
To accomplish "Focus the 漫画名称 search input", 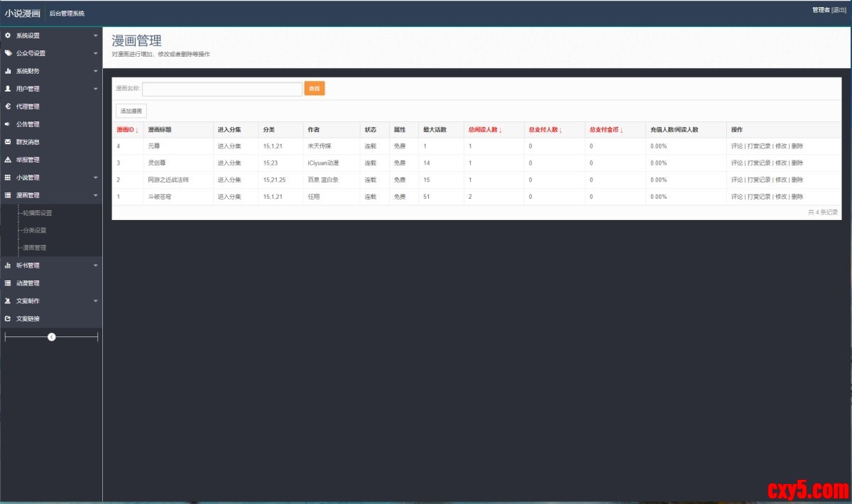I will point(222,89).
